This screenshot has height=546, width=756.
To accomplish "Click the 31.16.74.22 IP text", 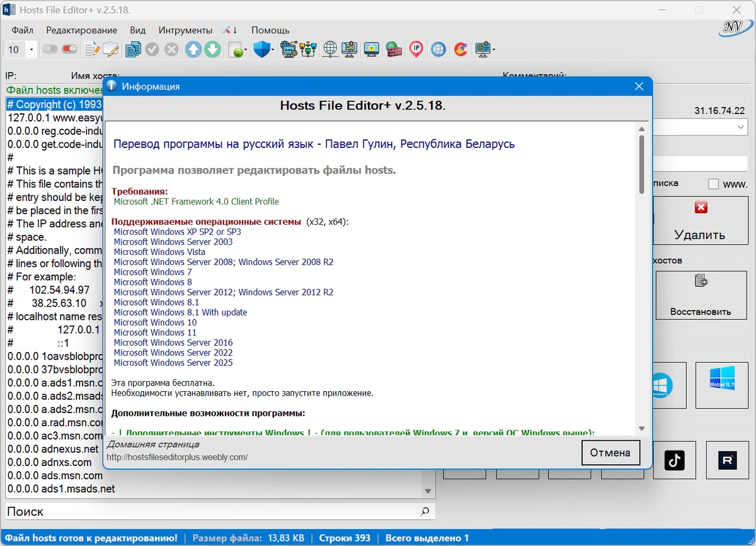I will pyautogui.click(x=719, y=110).
